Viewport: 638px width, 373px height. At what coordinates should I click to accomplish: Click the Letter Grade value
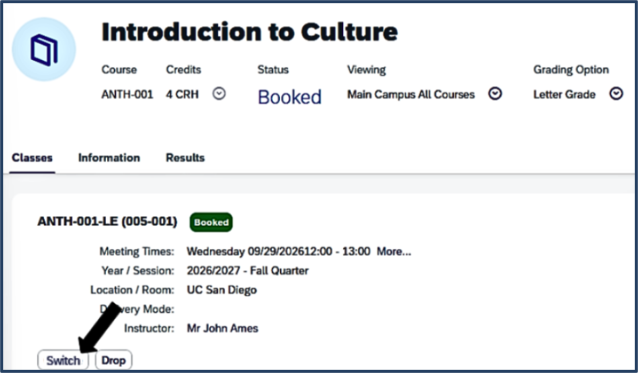(x=564, y=94)
